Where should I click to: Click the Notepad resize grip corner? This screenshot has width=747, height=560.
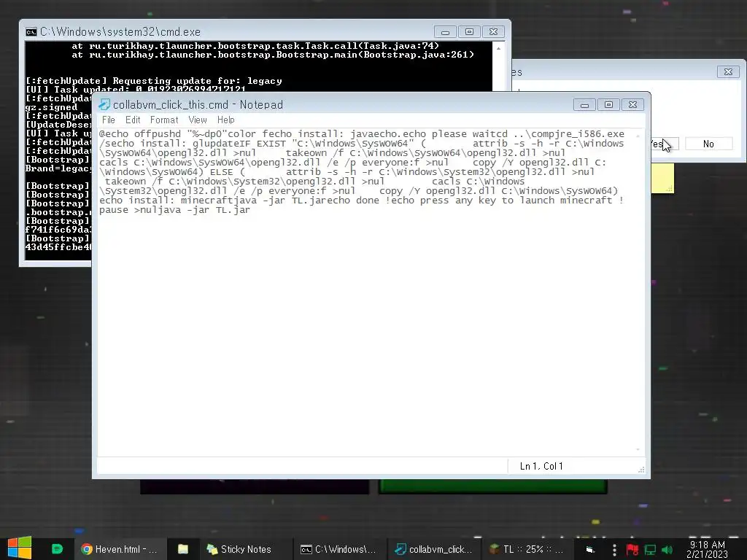click(641, 469)
